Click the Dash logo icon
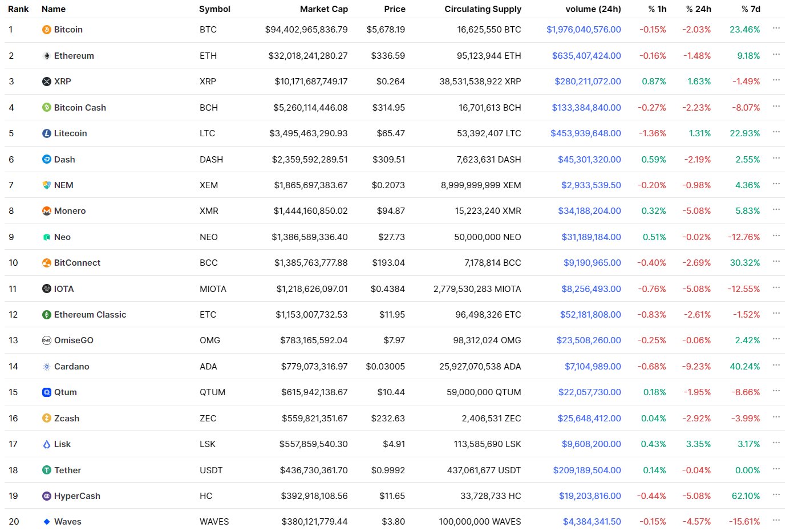The image size is (790, 532). click(x=47, y=159)
